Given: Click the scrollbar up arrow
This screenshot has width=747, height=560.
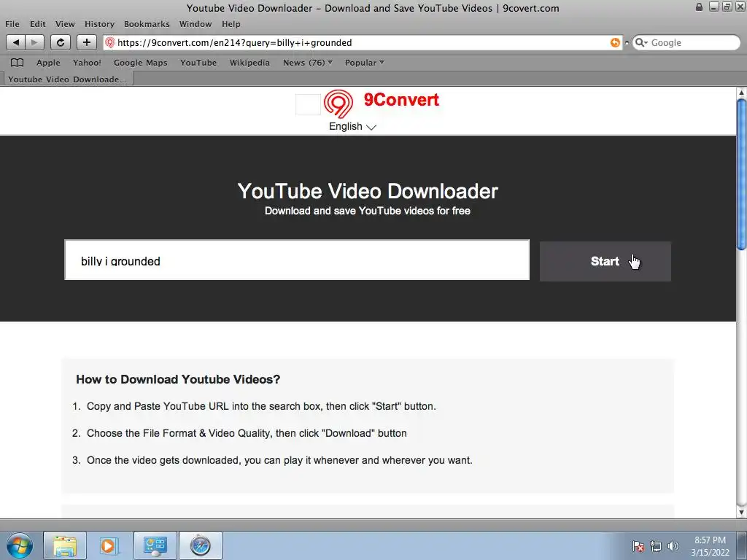Looking at the screenshot, I should point(741,92).
